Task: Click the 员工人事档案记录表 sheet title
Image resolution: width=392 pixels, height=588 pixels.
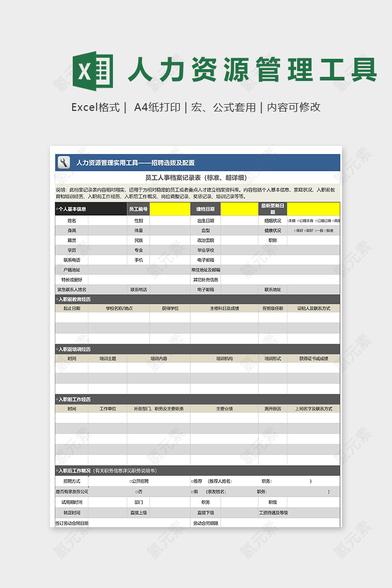Action: click(196, 178)
